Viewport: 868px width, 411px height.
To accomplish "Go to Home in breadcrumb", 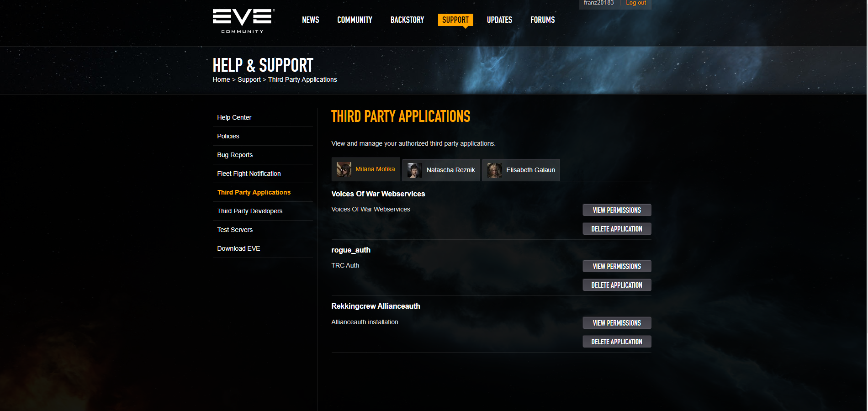I will click(x=221, y=79).
